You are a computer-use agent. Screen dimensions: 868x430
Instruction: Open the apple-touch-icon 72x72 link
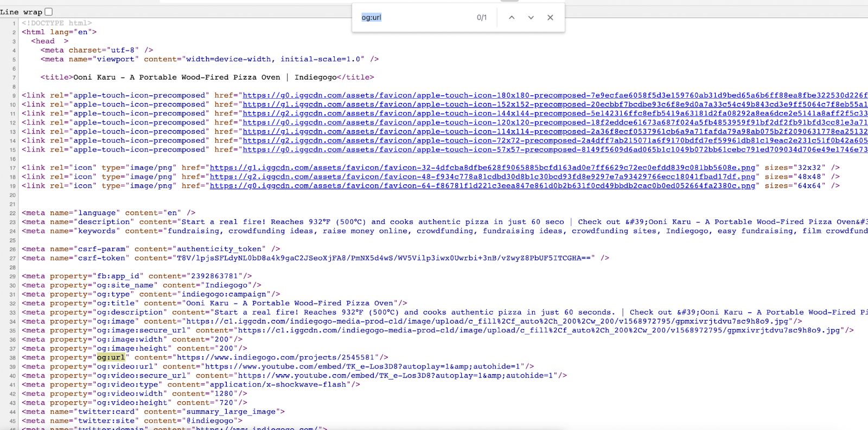[x=555, y=140]
